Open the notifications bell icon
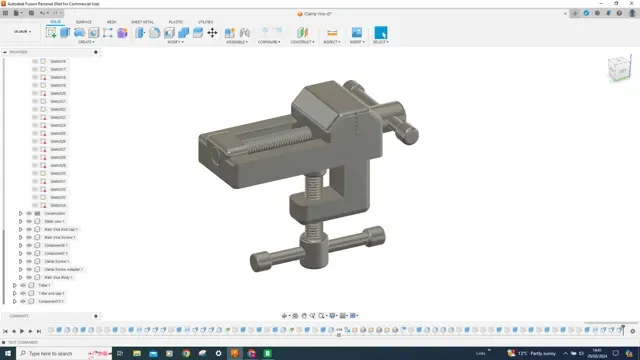 (608, 13)
